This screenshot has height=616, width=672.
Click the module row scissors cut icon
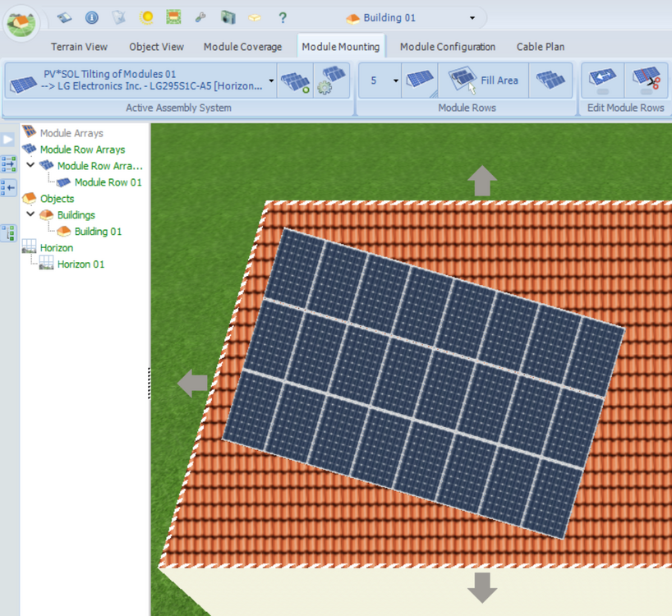point(648,80)
